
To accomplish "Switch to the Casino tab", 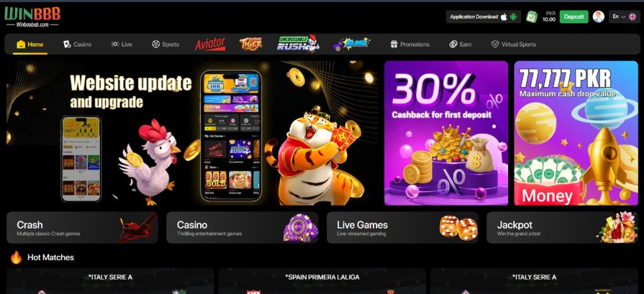I will coord(77,44).
